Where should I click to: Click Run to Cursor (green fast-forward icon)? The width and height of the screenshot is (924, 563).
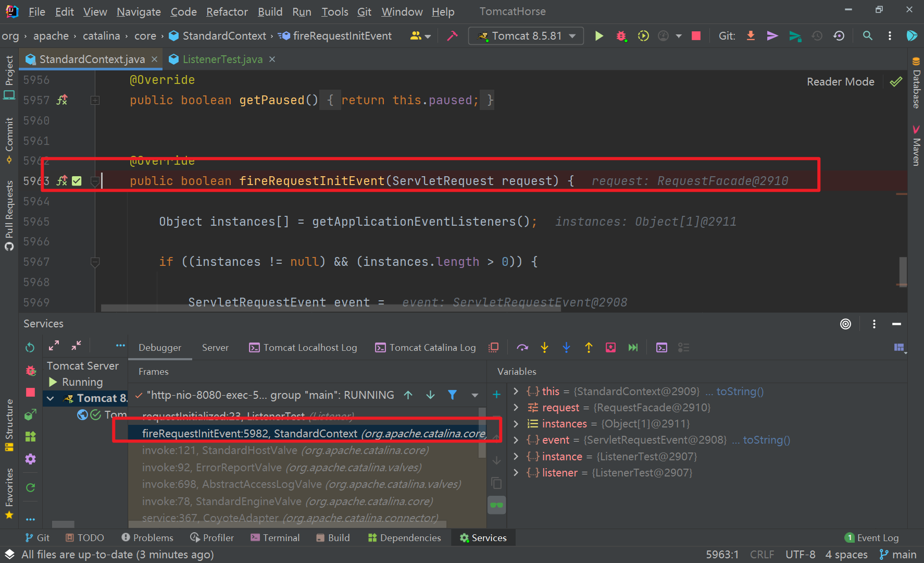[x=633, y=347]
